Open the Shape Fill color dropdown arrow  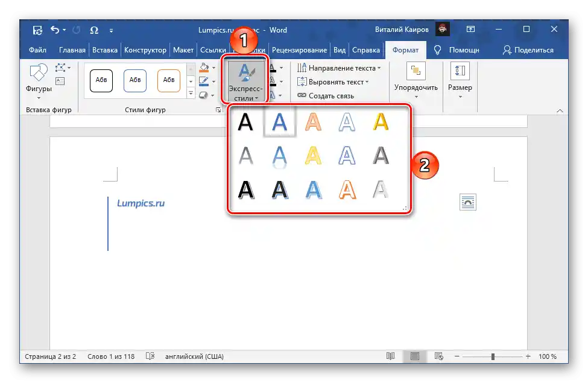pos(213,68)
